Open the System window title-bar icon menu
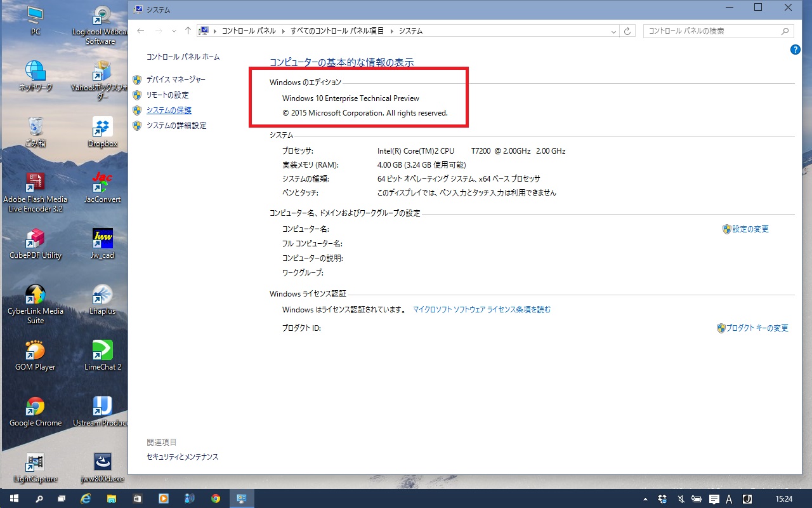 138,10
